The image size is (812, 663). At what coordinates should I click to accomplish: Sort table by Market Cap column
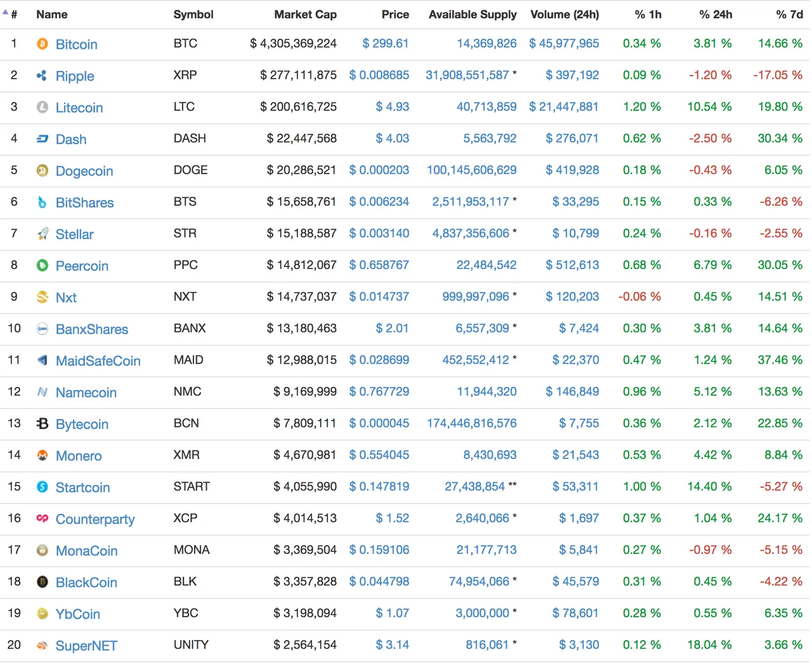click(306, 15)
